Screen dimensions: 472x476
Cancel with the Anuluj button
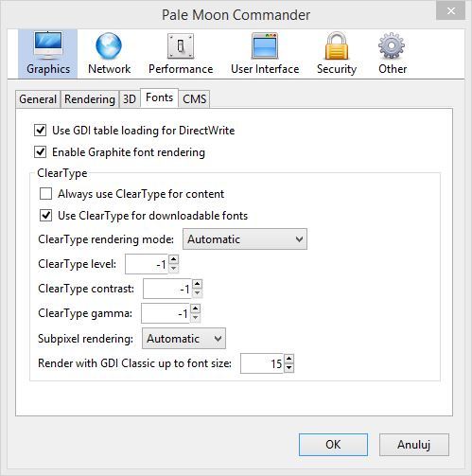point(414,445)
